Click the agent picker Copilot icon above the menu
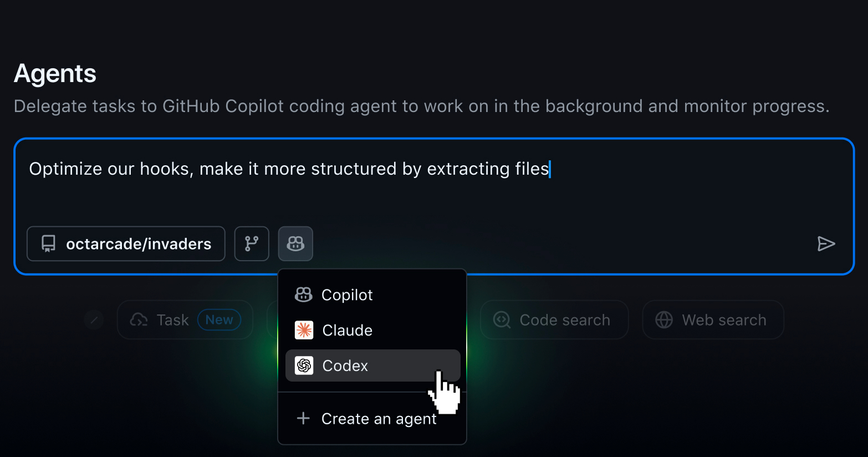 (x=295, y=243)
